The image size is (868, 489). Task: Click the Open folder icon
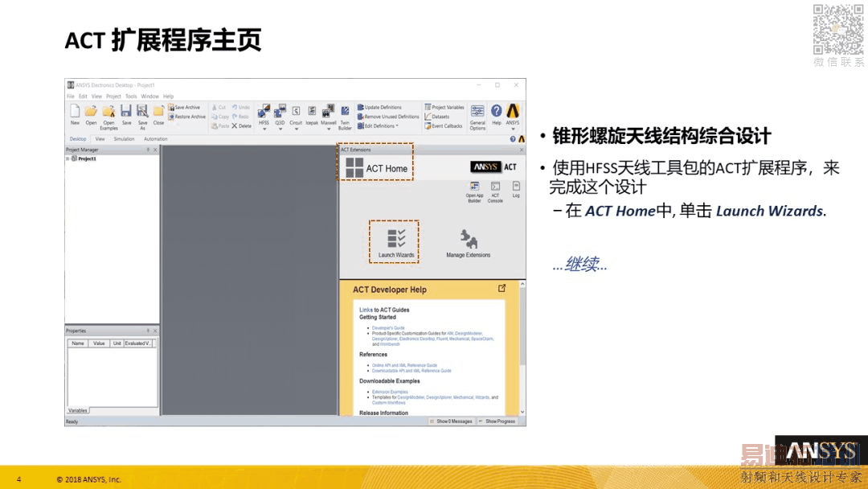click(x=91, y=115)
